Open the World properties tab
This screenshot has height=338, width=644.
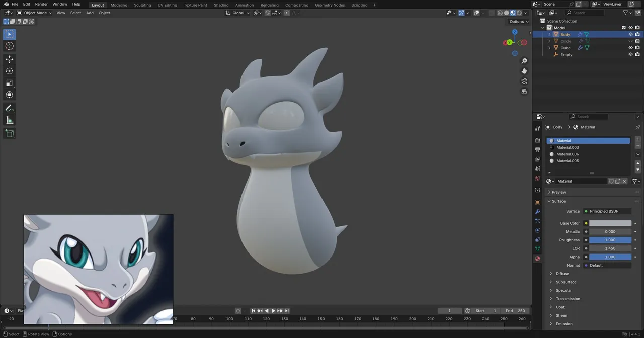click(537, 179)
